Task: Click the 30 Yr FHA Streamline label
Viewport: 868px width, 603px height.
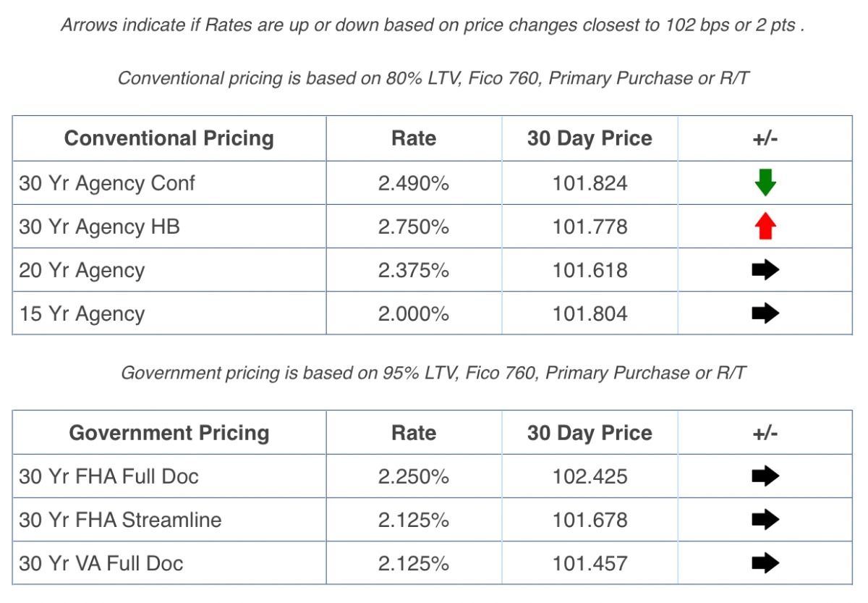Action: tap(120, 520)
